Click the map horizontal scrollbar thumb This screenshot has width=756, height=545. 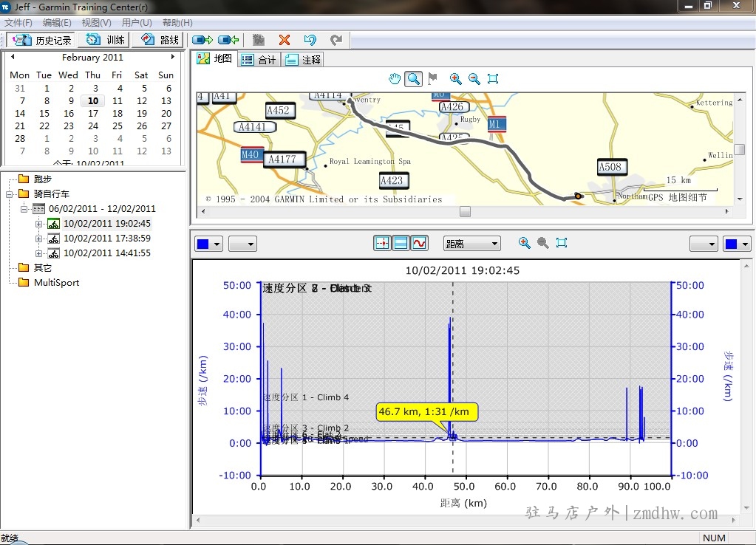tap(465, 211)
